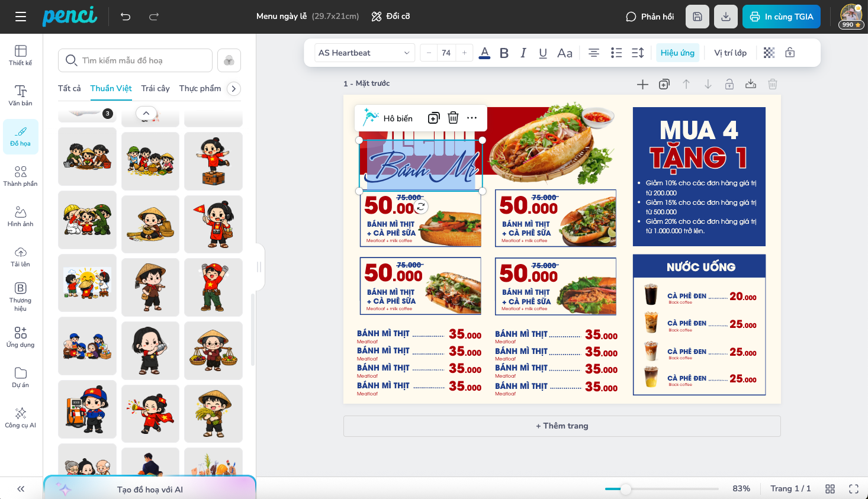
Task: Toggle bold formatting
Action: [x=504, y=53]
